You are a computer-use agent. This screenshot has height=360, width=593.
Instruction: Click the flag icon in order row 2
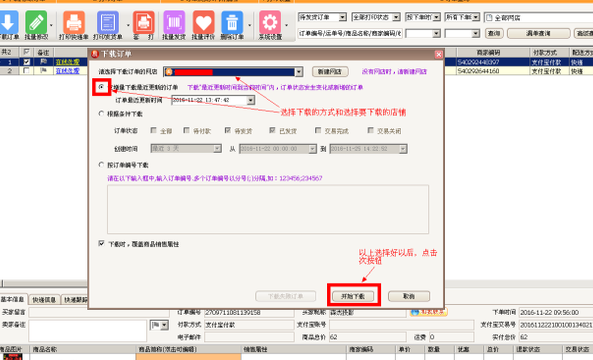pyautogui.click(x=43, y=70)
